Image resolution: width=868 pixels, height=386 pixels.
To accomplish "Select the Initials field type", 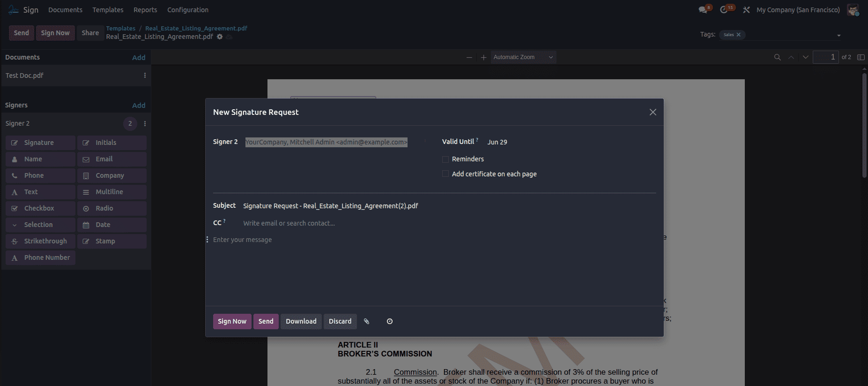I will (112, 143).
